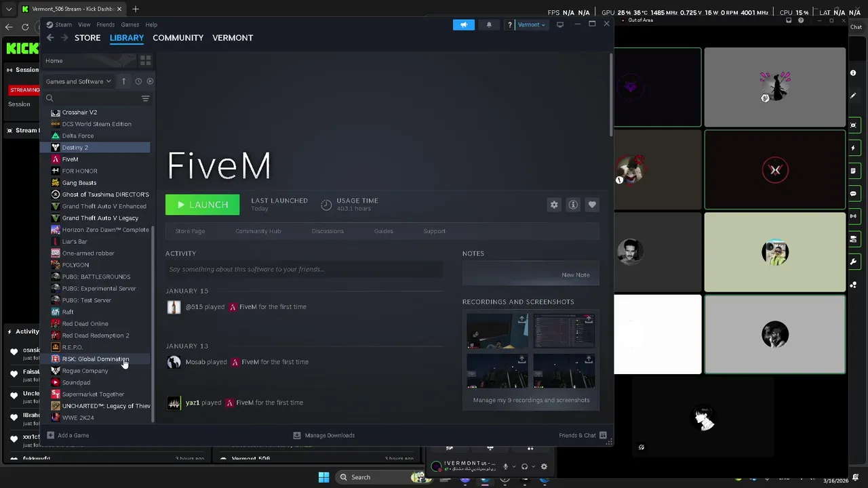
Task: Toggle Discord microphone mute
Action: [x=505, y=466]
